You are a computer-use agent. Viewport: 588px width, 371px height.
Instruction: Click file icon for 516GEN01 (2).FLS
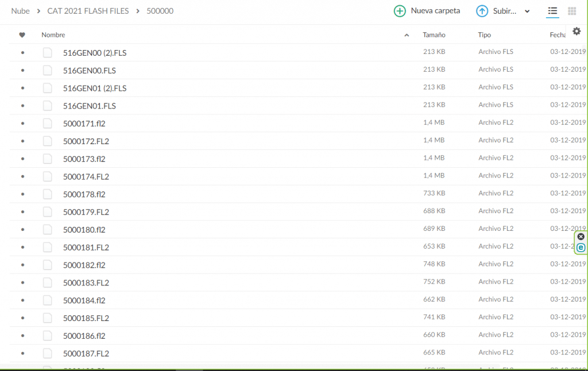coord(47,88)
